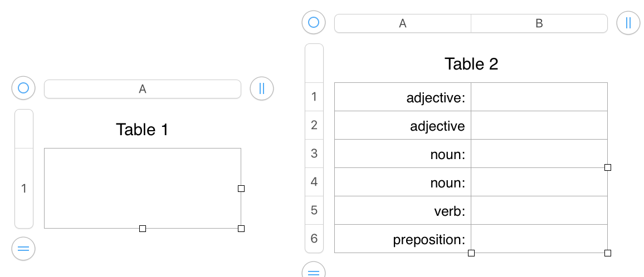Viewport: 644px width, 277px height.
Task: Click Table 1's add-row handle
Action: point(23,249)
